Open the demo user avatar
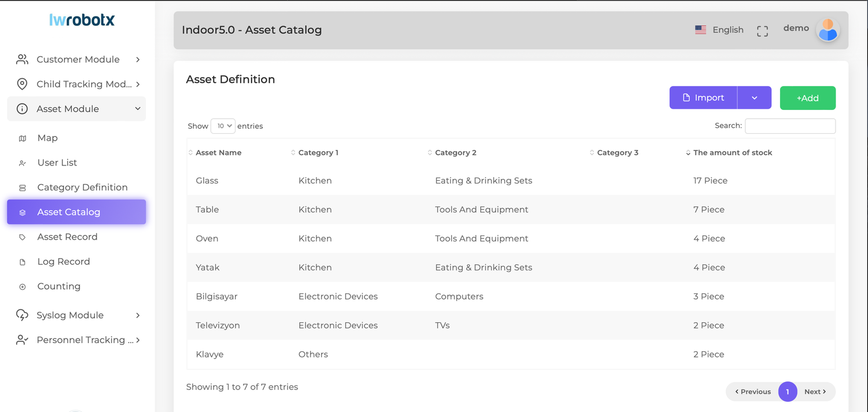The image size is (868, 412). tap(828, 30)
